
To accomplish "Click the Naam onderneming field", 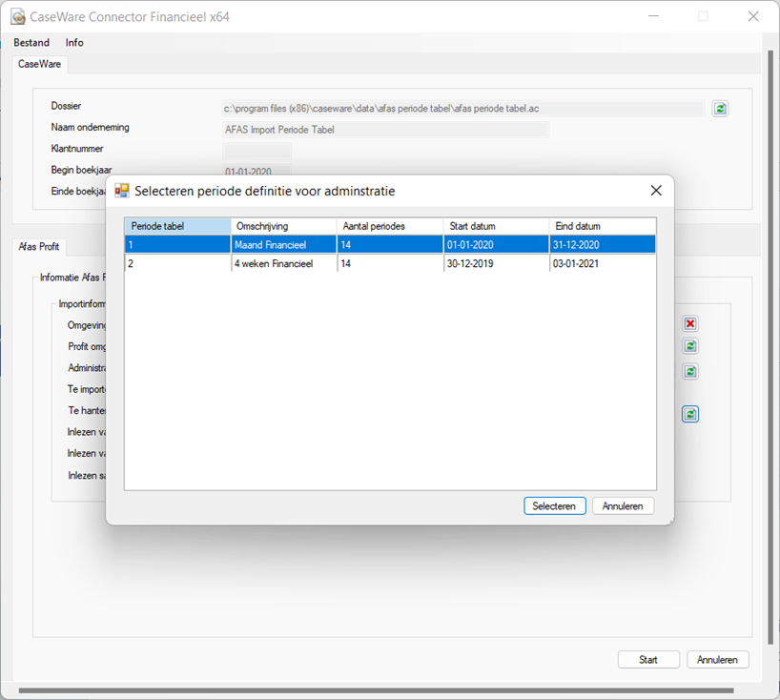I will [x=385, y=130].
